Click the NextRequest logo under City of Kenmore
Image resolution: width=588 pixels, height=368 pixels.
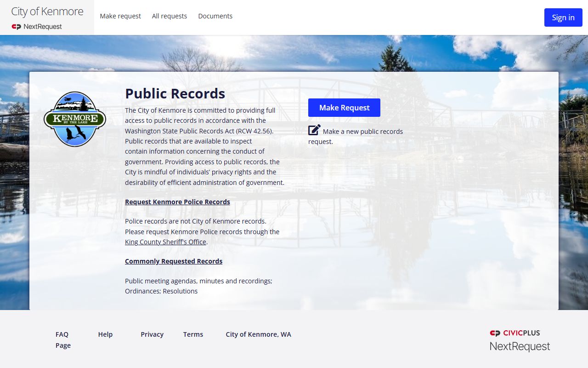37,27
